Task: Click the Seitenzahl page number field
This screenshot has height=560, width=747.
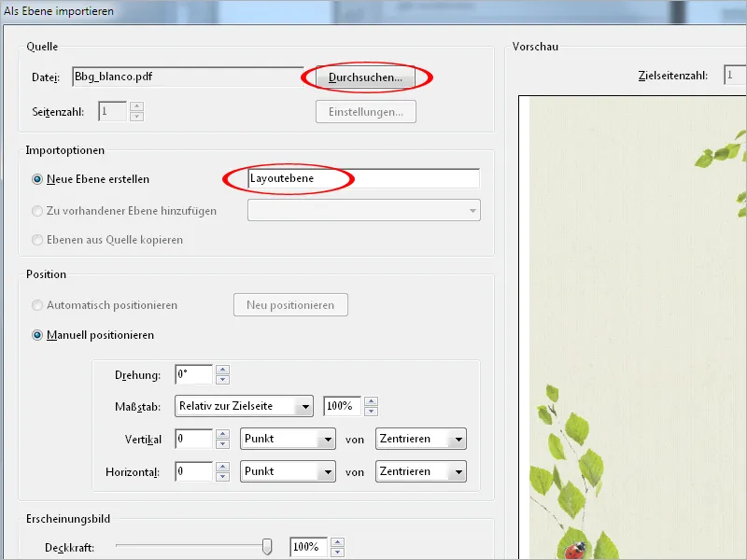Action: pos(112,112)
